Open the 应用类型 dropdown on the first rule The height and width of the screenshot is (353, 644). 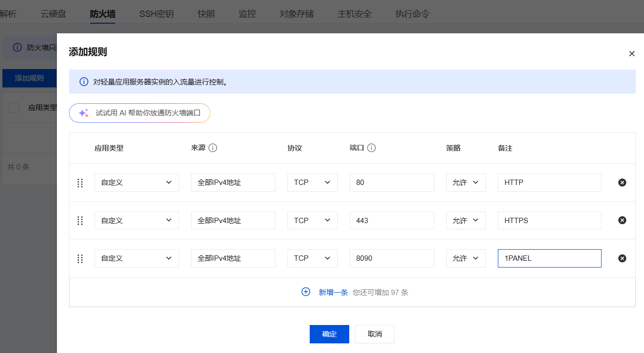(x=137, y=182)
